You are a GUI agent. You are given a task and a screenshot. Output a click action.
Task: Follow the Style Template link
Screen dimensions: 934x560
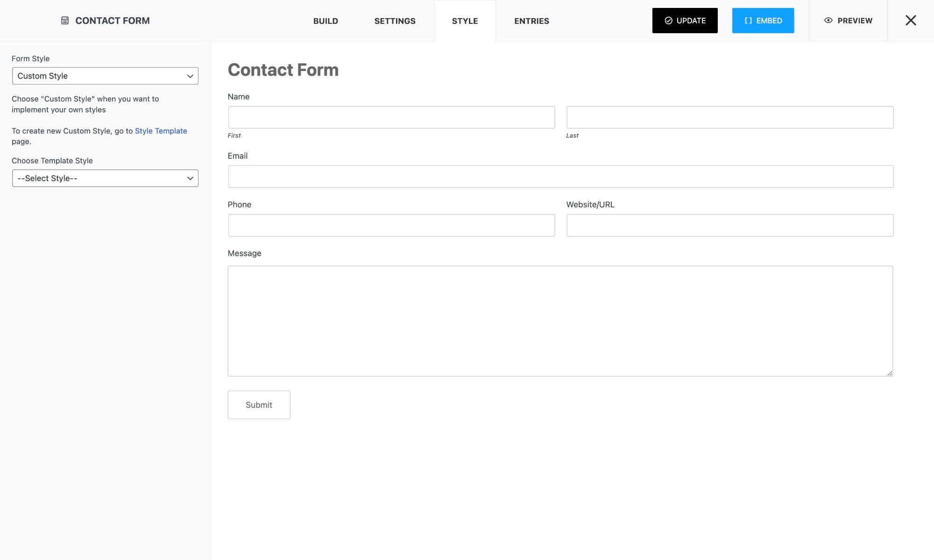(x=161, y=131)
